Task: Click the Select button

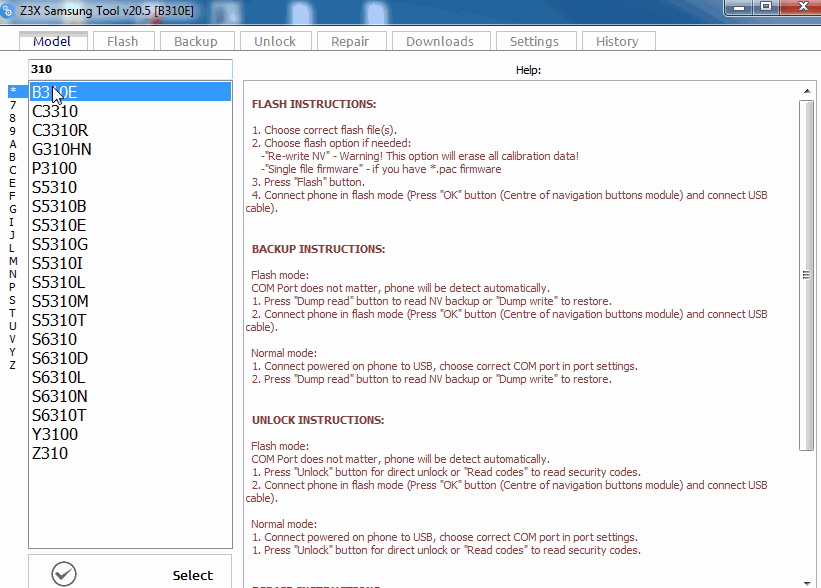Action: tap(130, 572)
